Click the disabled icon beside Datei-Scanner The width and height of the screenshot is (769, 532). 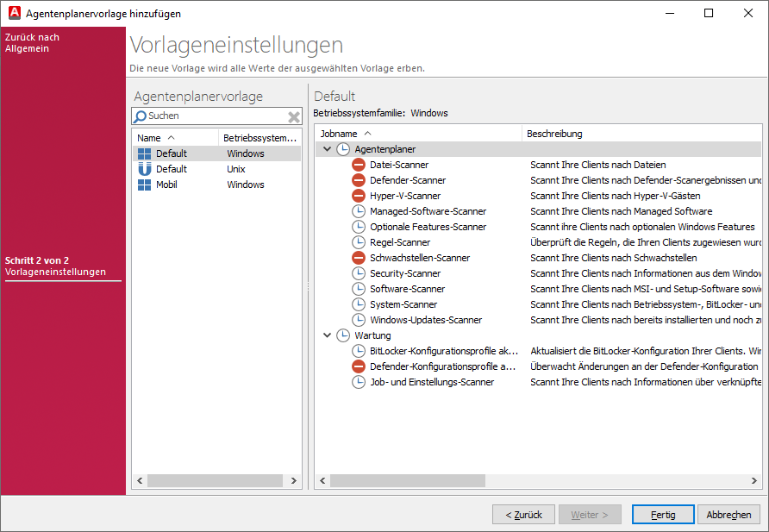coord(359,165)
